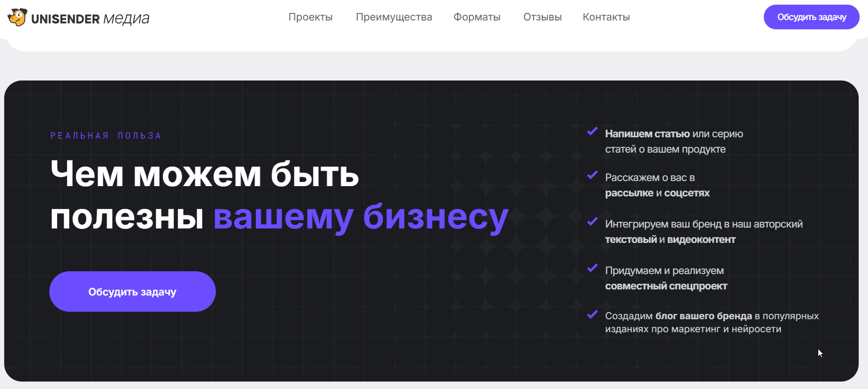Navigate to Отзывы in the header
This screenshot has height=389, width=868.
click(542, 17)
